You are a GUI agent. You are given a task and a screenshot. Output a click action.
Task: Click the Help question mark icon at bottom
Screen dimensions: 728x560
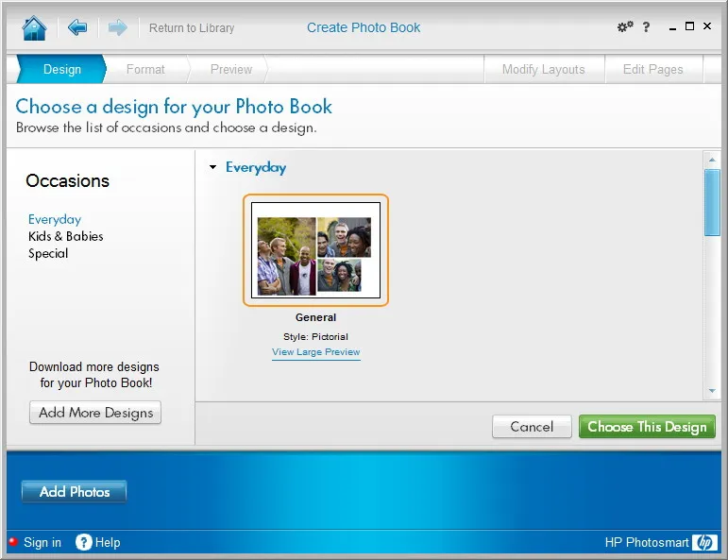click(84, 542)
